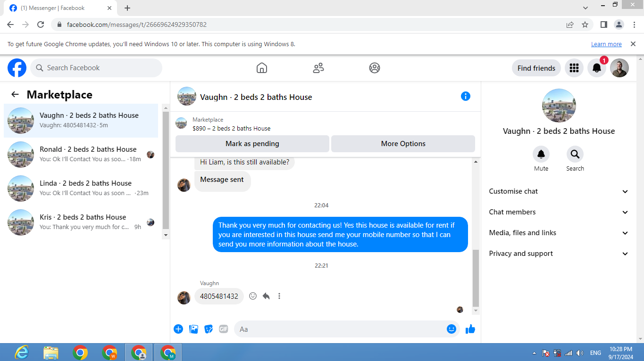The height and width of the screenshot is (361, 644).
Task: Open Chrome tab search dropdown
Action: point(585,8)
